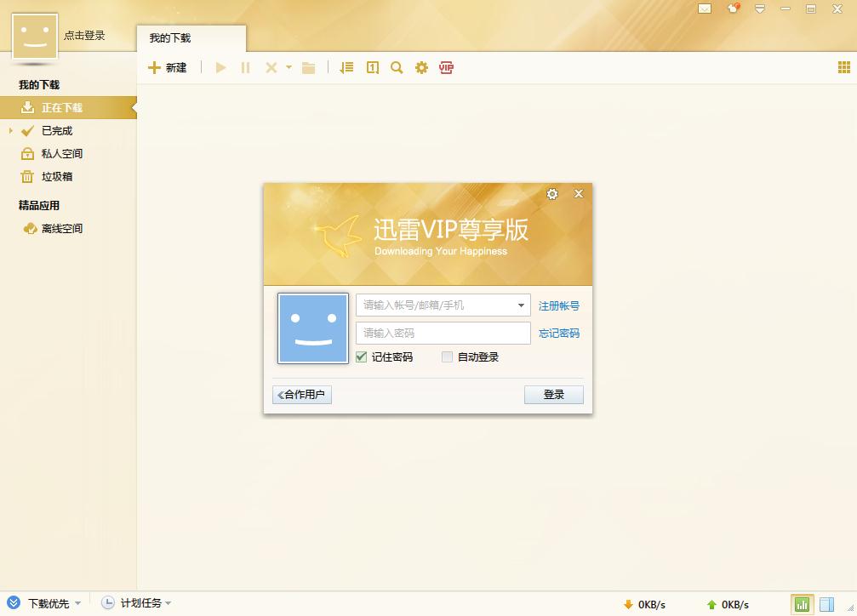Expand the 已完成 tree item arrow
This screenshot has width=857, height=616.
[x=11, y=131]
